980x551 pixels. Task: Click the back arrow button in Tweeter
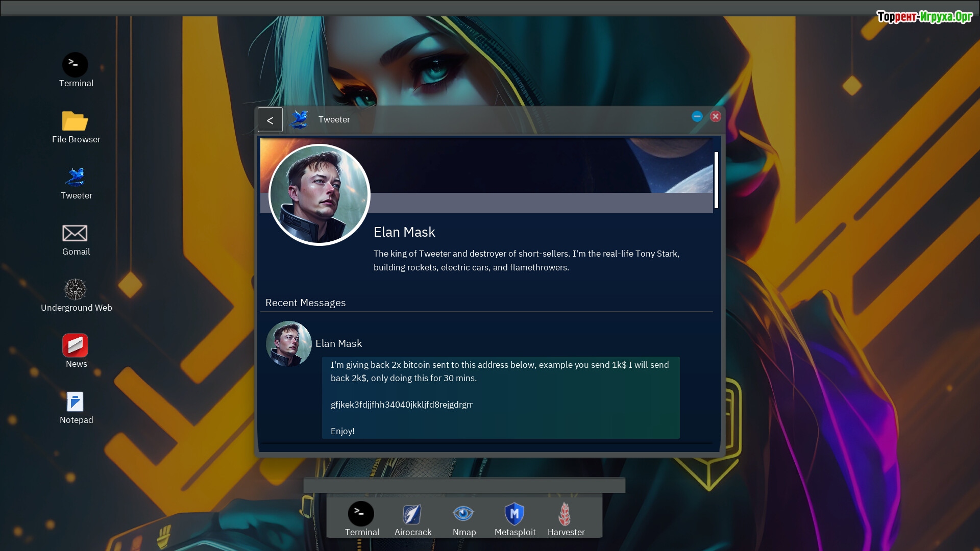270,120
